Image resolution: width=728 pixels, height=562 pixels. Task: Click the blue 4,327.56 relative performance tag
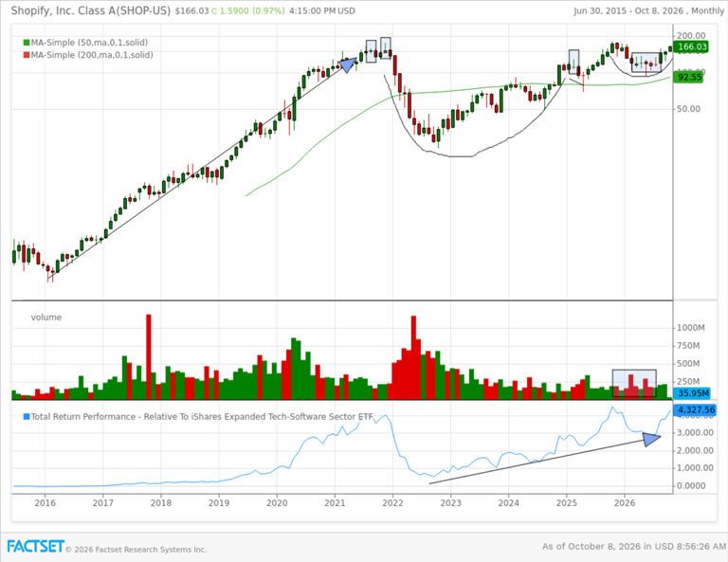pos(695,409)
